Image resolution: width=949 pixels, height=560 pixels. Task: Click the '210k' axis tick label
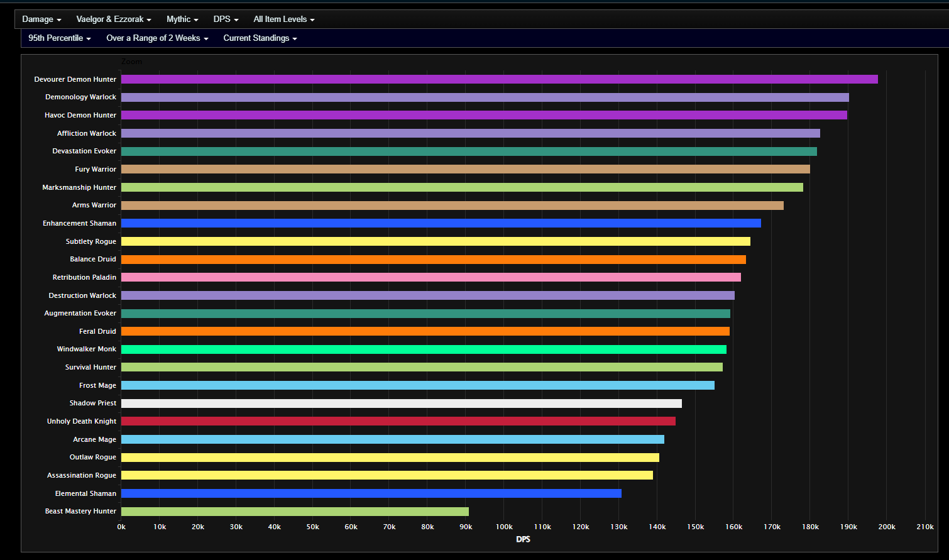coord(925,527)
